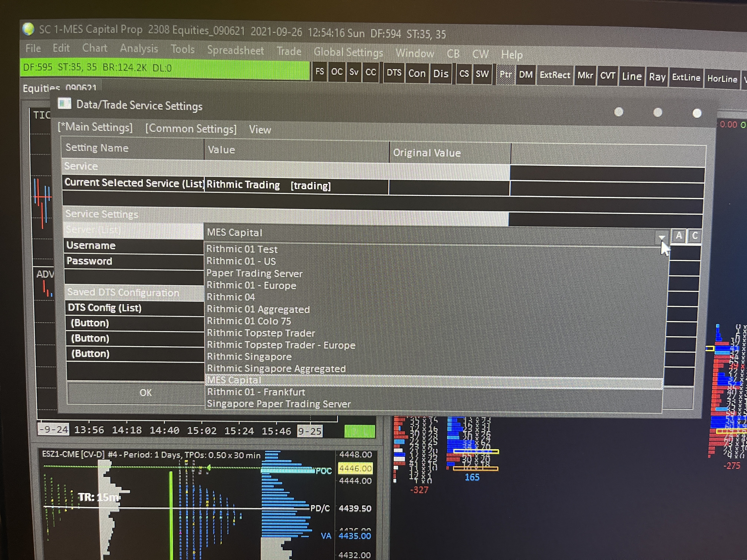The image size is (747, 560).
Task: Select the Ray drawing tool
Action: point(657,77)
